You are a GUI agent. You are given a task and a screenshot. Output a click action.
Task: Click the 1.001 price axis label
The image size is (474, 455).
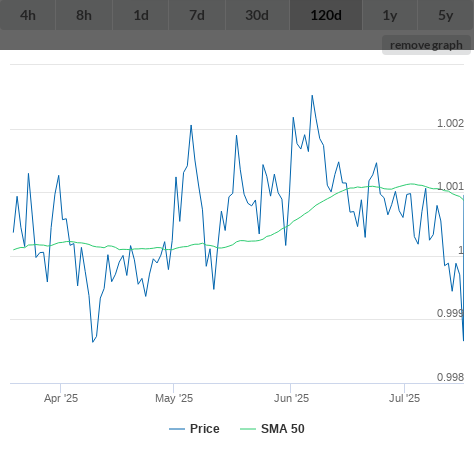pyautogui.click(x=450, y=186)
